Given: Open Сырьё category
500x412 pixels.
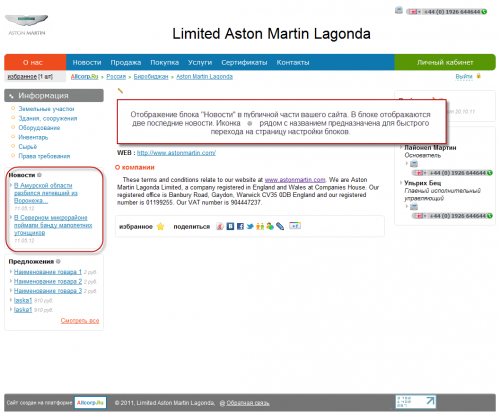Looking at the screenshot, I should (x=28, y=147).
